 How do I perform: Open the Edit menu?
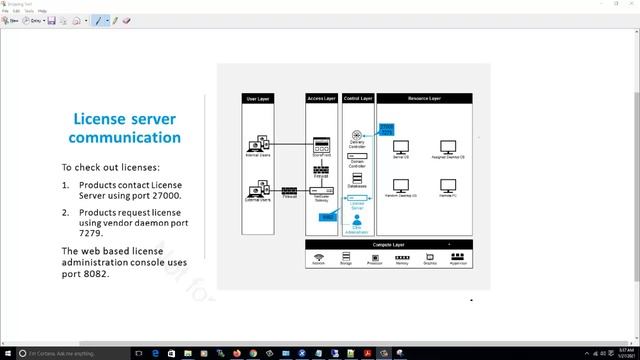pos(16,11)
